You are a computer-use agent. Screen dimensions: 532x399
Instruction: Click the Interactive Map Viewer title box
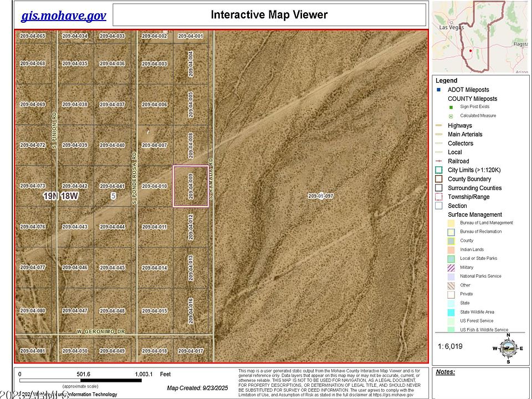point(269,14)
